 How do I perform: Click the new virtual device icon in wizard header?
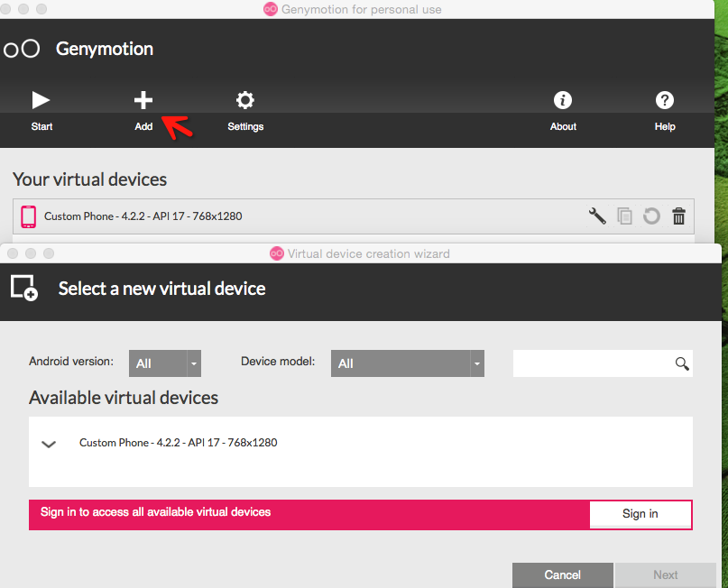click(24, 288)
